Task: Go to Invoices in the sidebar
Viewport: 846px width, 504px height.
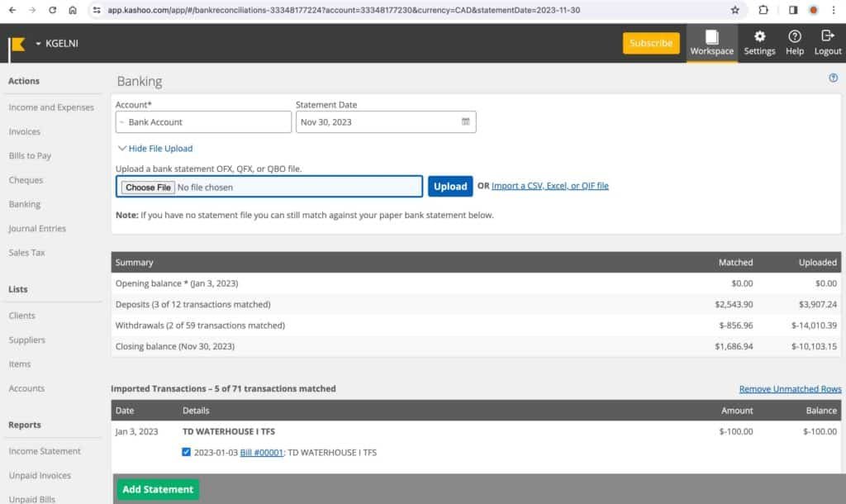Action: coord(24,131)
